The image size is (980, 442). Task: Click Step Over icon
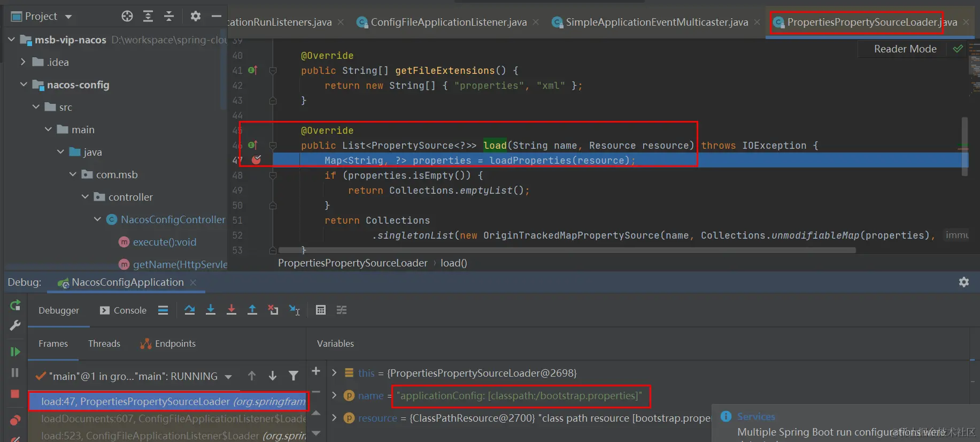pos(189,310)
